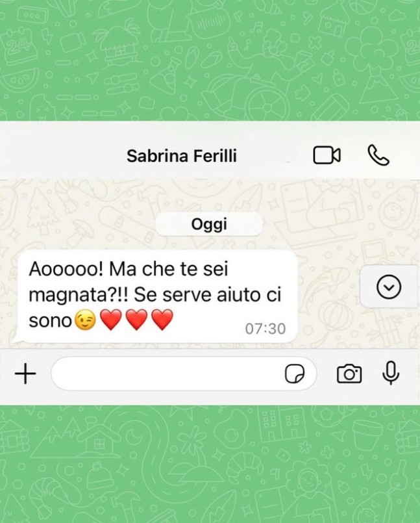420x523 pixels.
Task: Start a video call with Sabrina Ferilli
Action: (327, 155)
